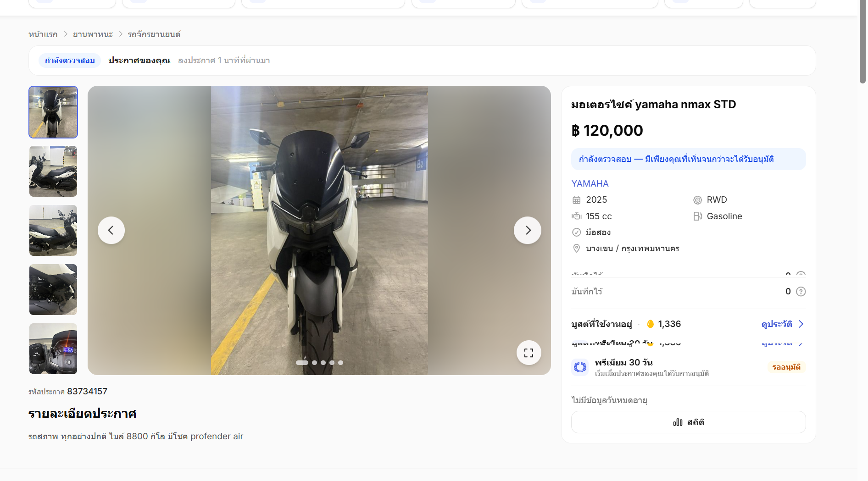Select first thumbnail, front view of motorcycle
Screen dimensions: 868x481
53,112
